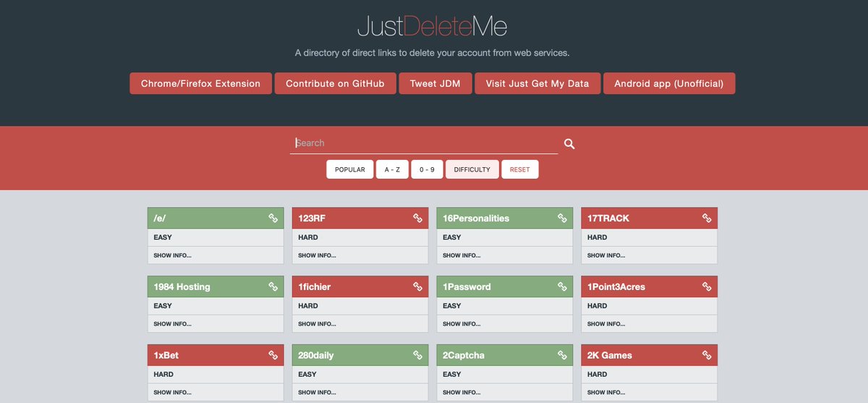
Task: Click HARD label on 1Point3Acres card
Action: coord(597,306)
